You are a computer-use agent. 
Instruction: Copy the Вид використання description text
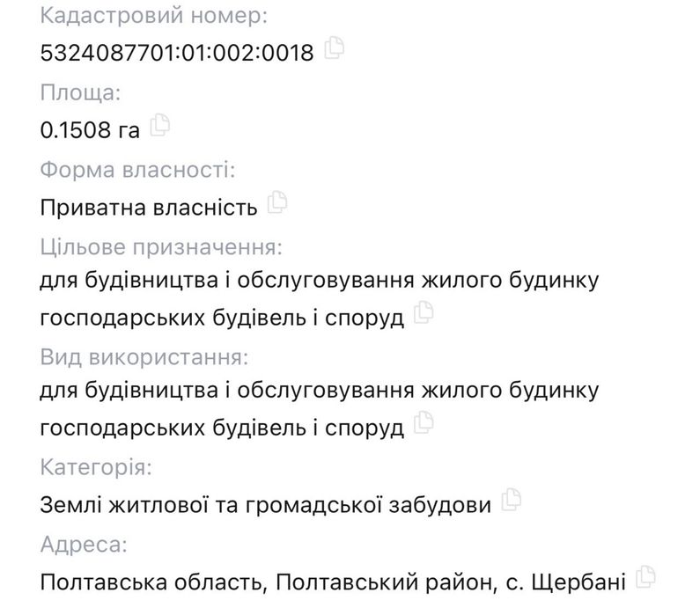(x=425, y=423)
